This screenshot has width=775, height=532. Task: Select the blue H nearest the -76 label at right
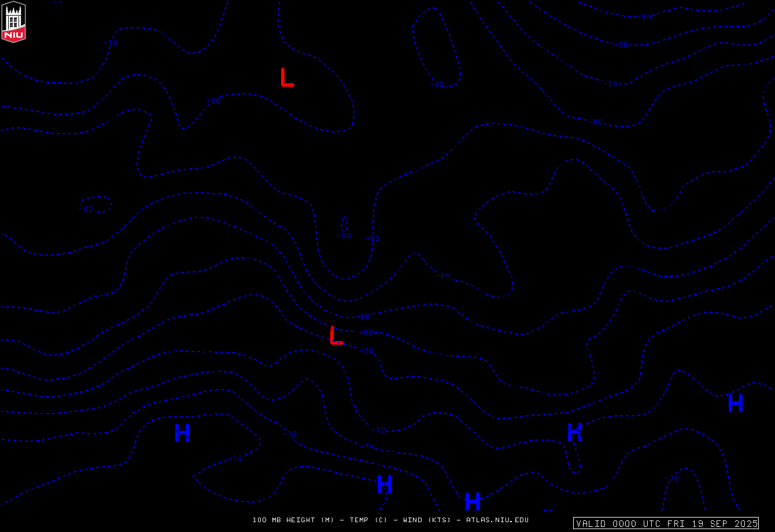574,432
